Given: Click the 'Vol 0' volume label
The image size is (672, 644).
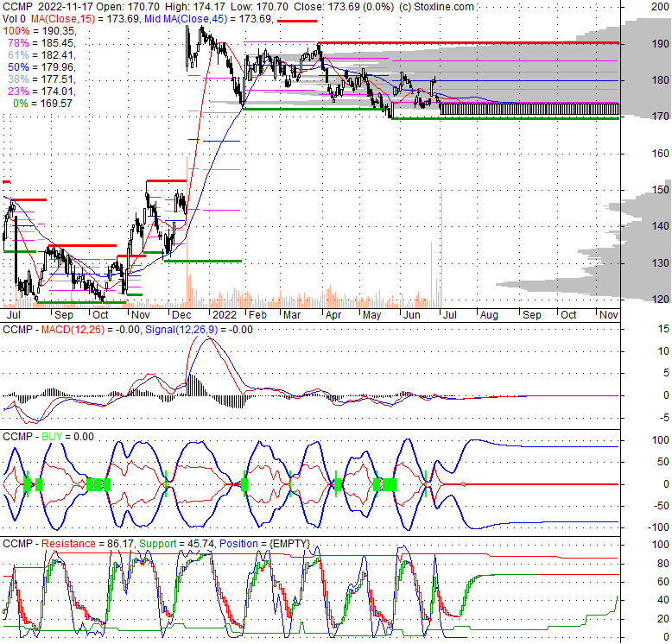Looking at the screenshot, I should click(x=14, y=18).
